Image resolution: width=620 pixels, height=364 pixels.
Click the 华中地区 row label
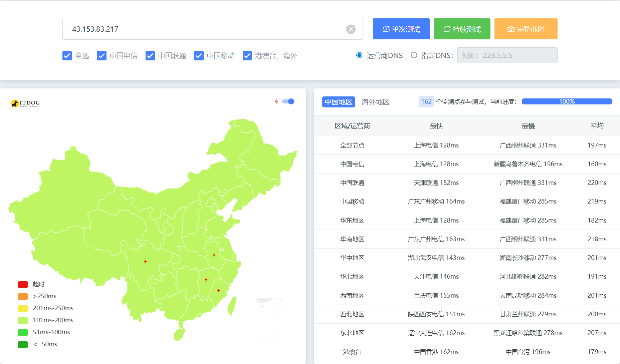[352, 258]
